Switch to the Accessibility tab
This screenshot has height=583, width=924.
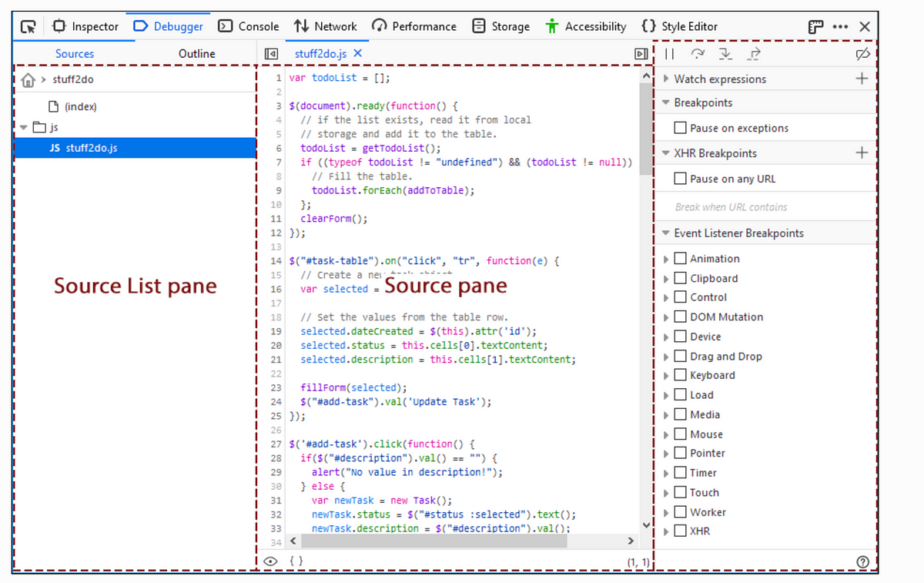coord(585,26)
